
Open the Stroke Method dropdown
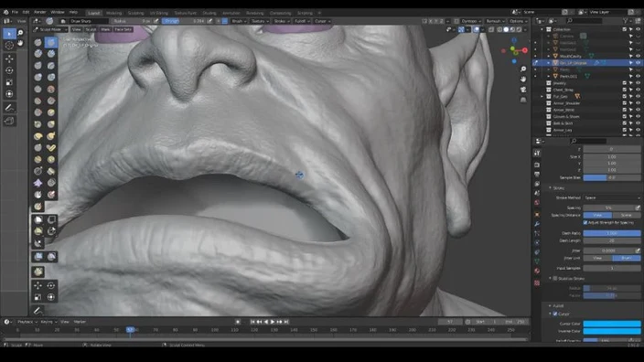(x=612, y=197)
